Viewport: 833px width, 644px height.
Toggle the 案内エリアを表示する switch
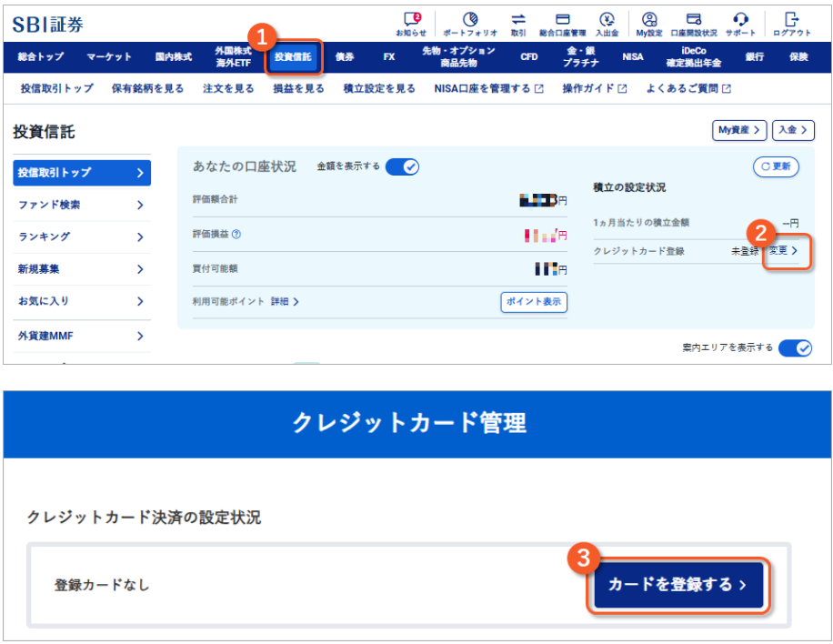coord(795,347)
